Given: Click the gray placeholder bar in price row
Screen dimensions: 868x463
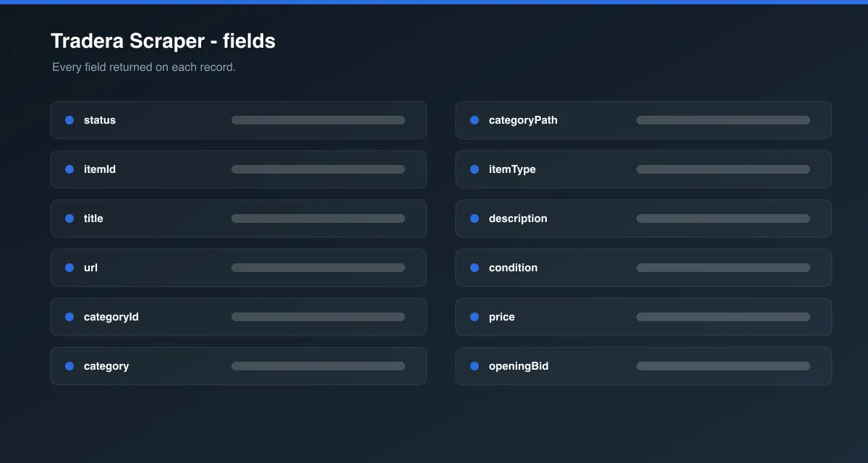Looking at the screenshot, I should coord(723,317).
